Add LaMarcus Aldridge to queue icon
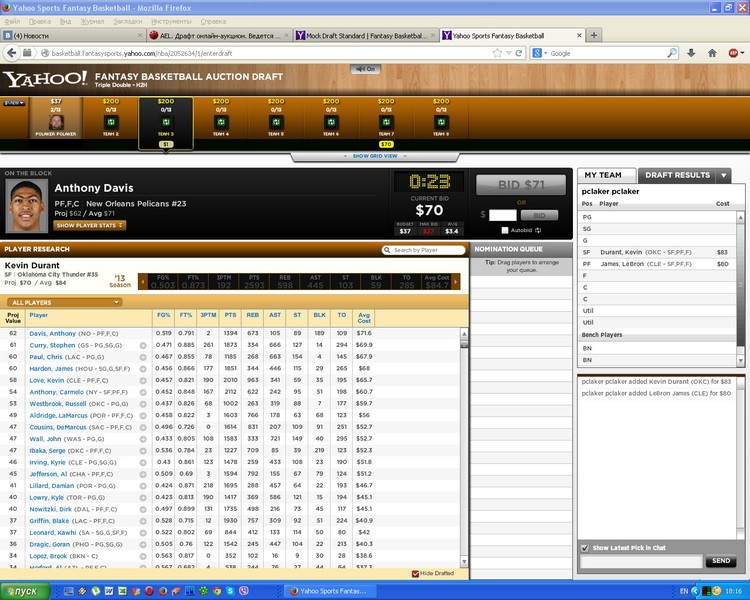Image resolution: width=750 pixels, height=600 pixels. pos(143,416)
